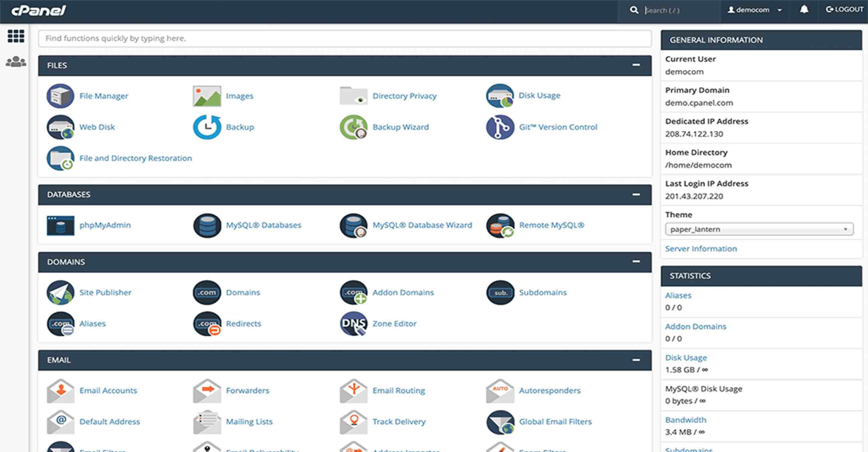Collapse the Files section

[636, 65]
